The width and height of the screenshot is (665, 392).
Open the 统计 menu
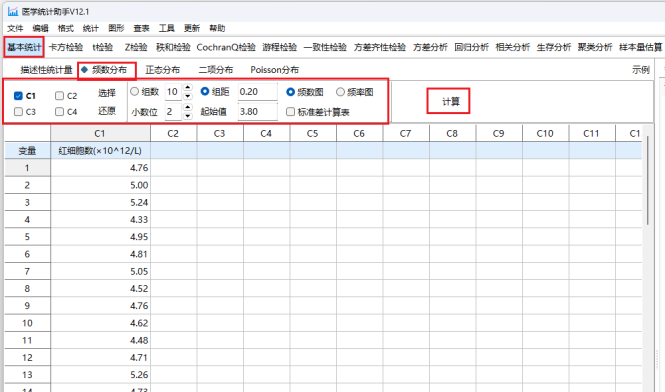coord(91,28)
